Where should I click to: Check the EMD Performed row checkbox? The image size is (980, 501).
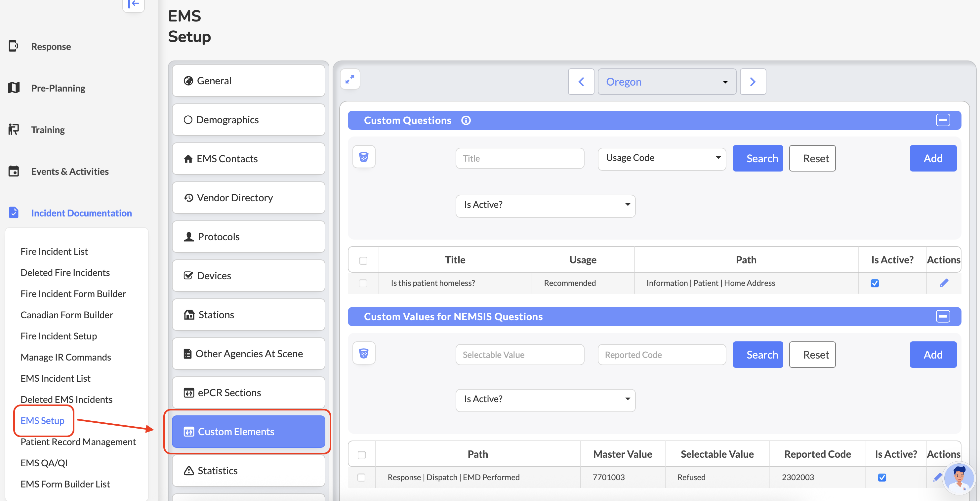coord(361,478)
